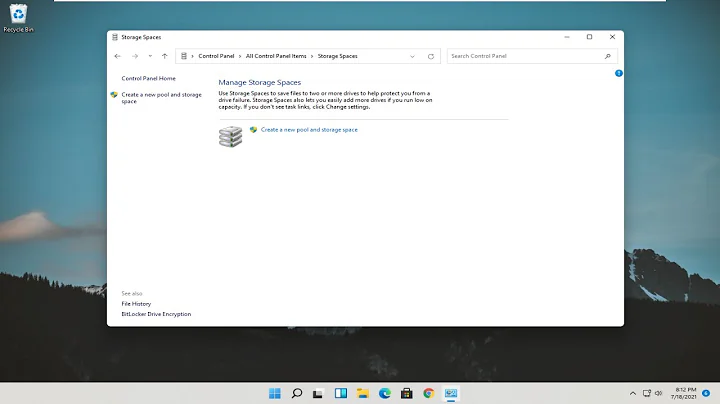Viewport: 720px width, 404px height.
Task: Open taskbar Search
Action: 297,393
